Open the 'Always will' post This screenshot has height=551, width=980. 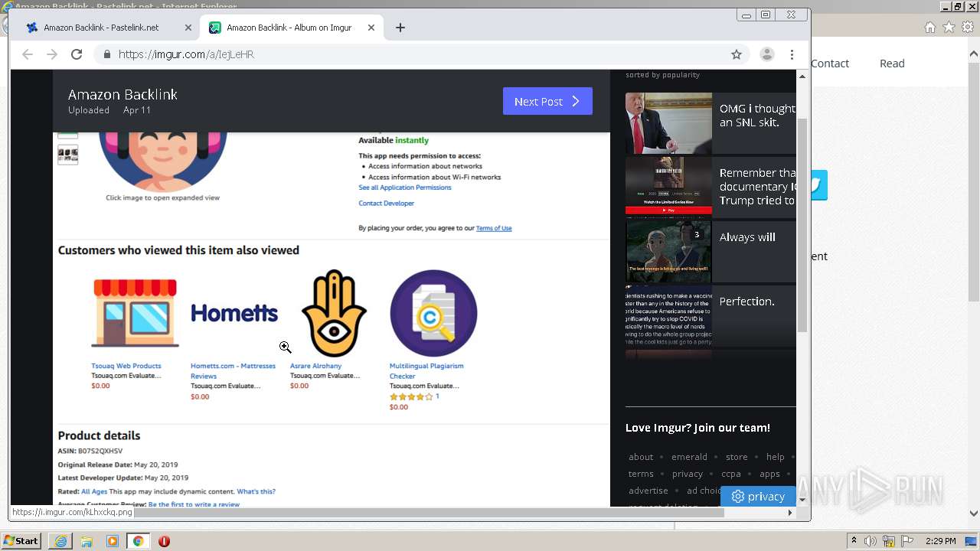pyautogui.click(x=710, y=252)
